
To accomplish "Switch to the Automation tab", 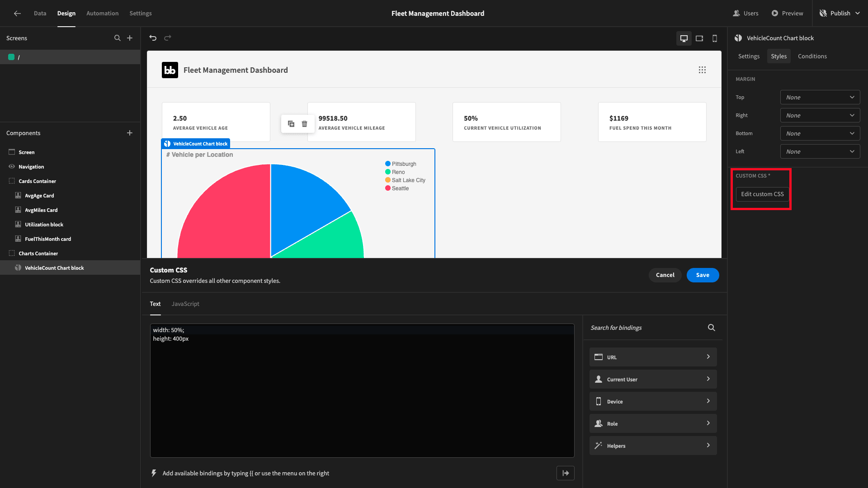I will pyautogui.click(x=103, y=14).
